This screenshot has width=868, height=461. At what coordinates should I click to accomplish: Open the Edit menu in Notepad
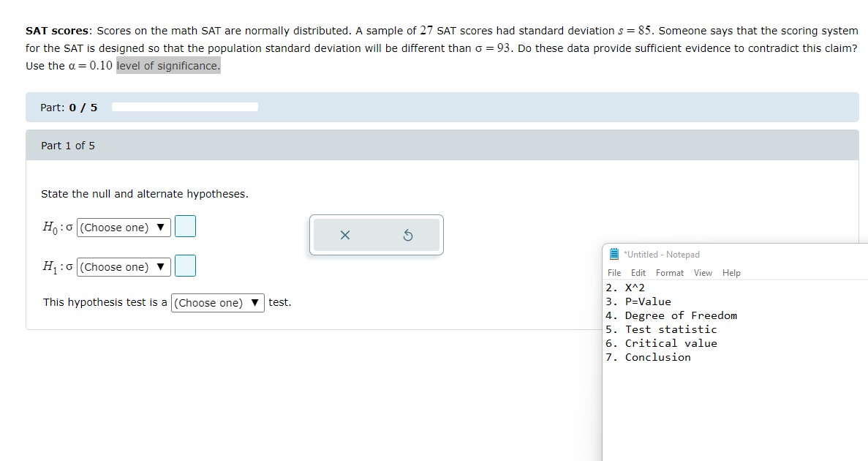pyautogui.click(x=638, y=272)
